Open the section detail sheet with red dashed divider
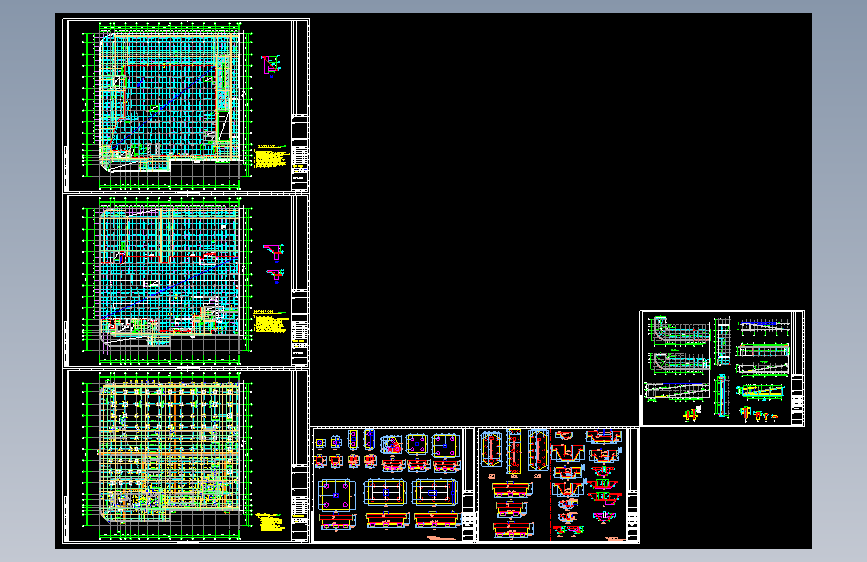The width and height of the screenshot is (867, 562). [x=558, y=485]
